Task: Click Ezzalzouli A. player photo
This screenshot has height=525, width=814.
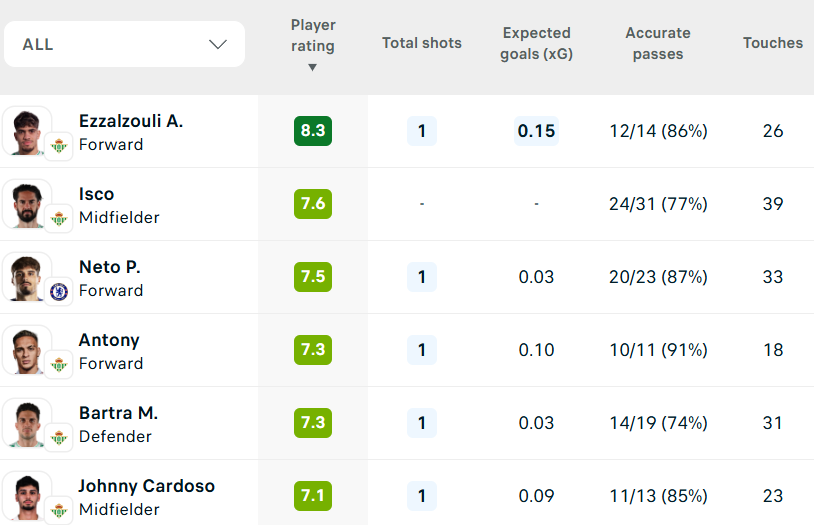Action: tap(23, 129)
